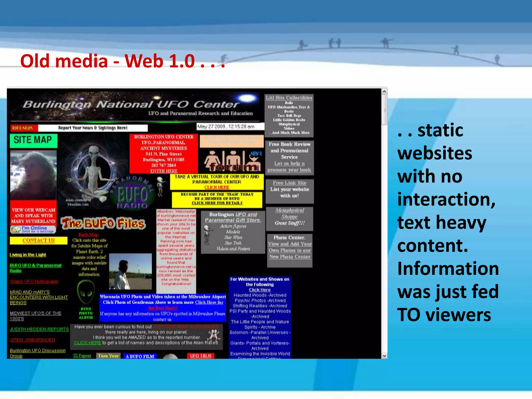Open the 'JUDITH HEDDEN REPORTS' link

[39, 329]
